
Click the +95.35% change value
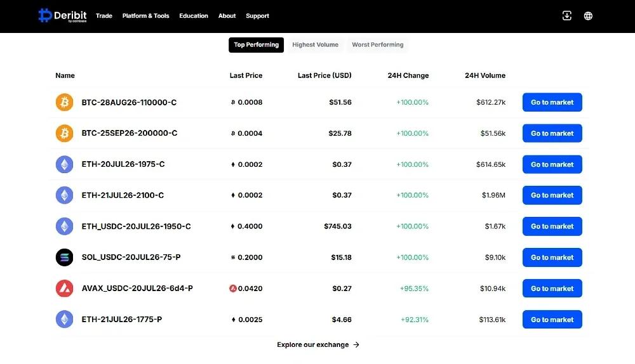coord(414,289)
